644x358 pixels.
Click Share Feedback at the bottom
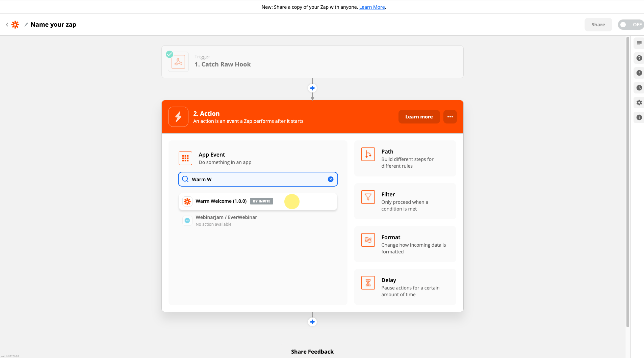pos(312,352)
